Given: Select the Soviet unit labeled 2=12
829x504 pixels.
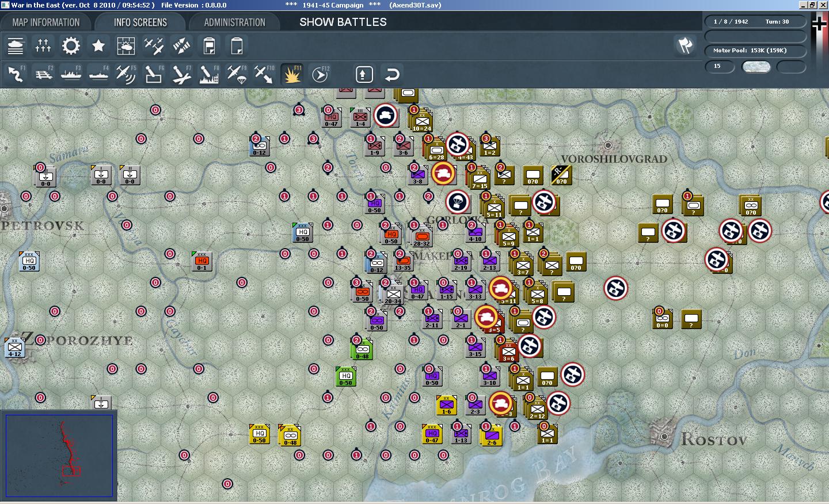Looking at the screenshot, I should click(x=537, y=409).
